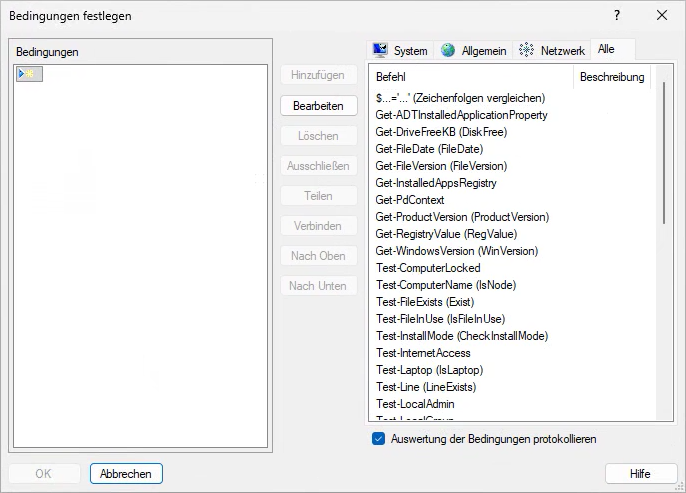Click the Abbrechen button
Image resolution: width=686 pixels, height=493 pixels.
click(126, 474)
